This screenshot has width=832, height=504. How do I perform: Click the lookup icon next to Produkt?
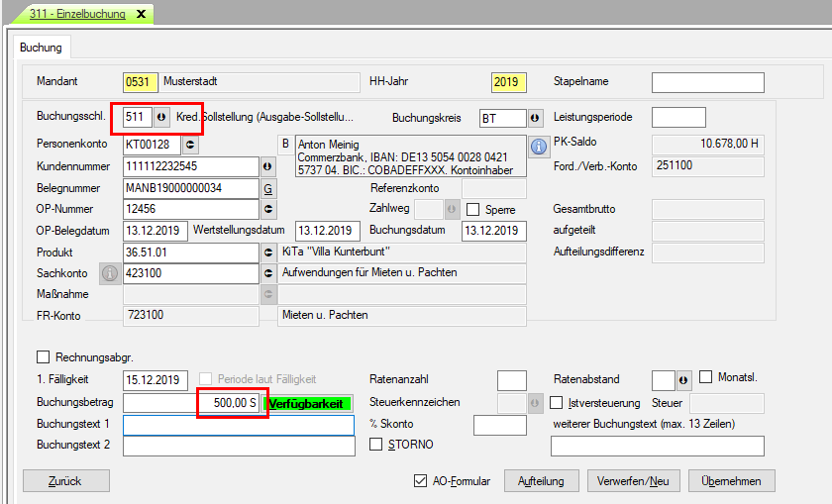(267, 252)
